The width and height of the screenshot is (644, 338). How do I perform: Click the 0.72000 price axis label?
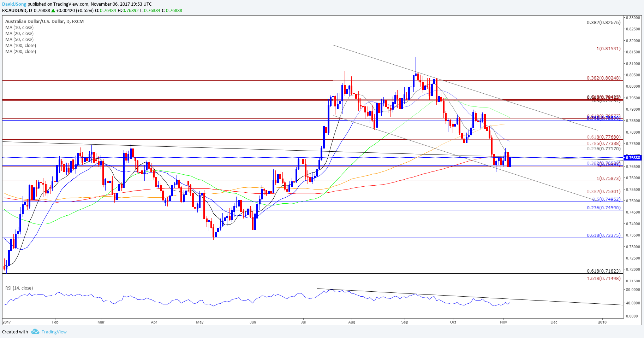point(633,269)
